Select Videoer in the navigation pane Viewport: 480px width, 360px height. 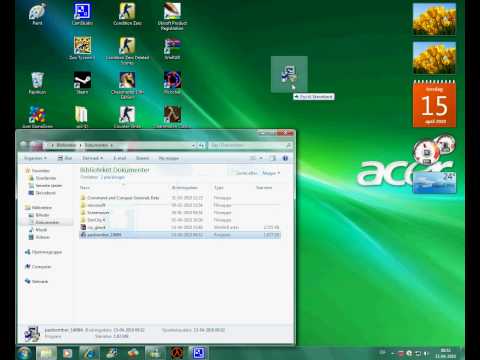(39, 237)
